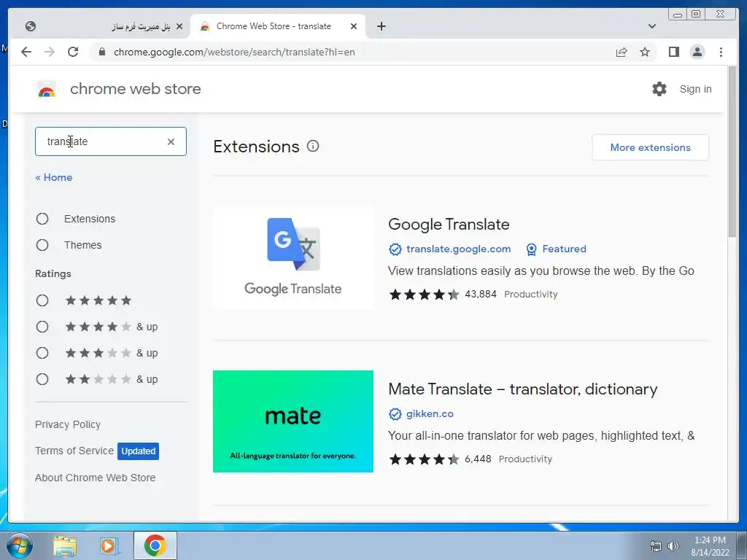
Task: Click the 6,448 ratings count
Action: coord(478,459)
